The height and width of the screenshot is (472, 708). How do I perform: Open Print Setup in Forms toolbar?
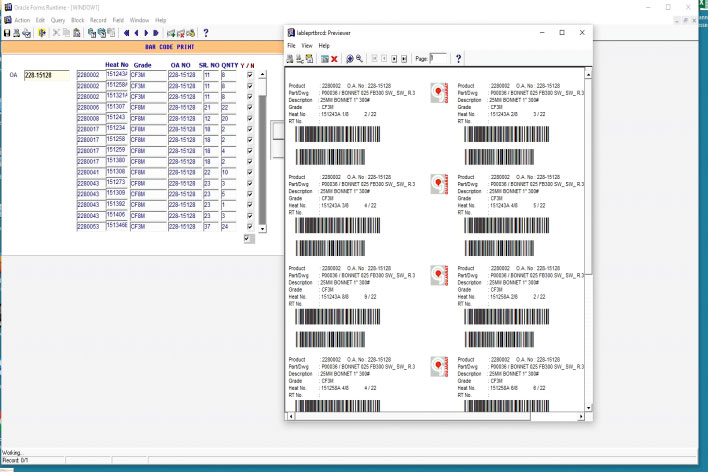(x=27, y=33)
